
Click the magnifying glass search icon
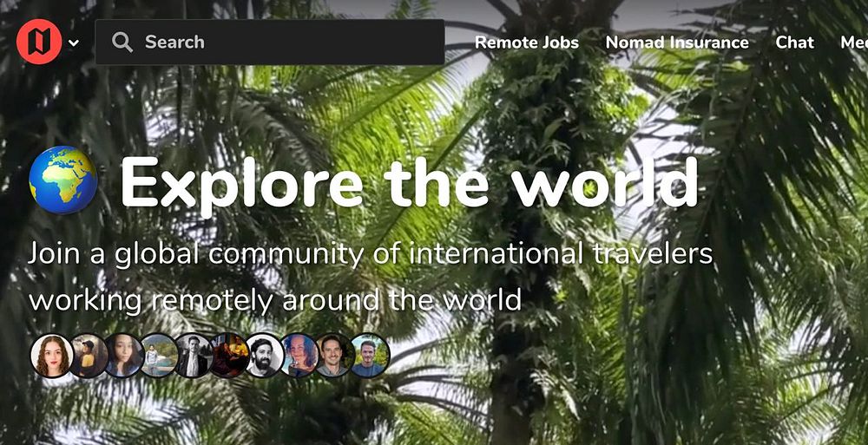pos(122,42)
